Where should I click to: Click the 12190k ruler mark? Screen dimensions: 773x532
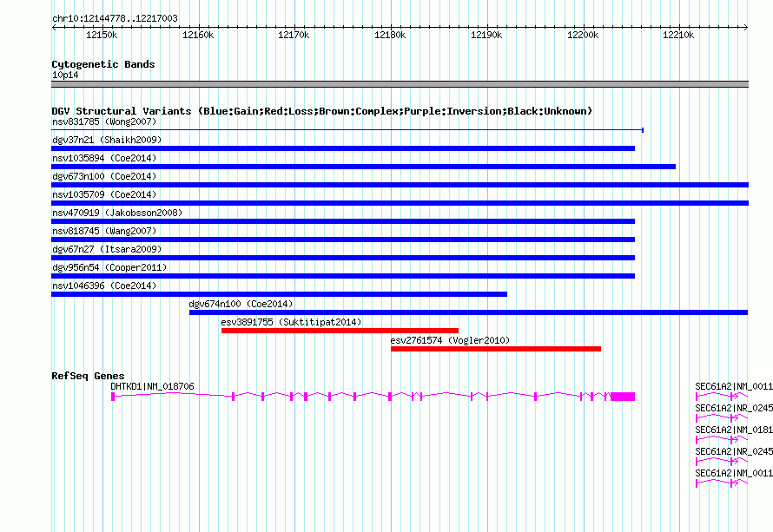click(486, 35)
